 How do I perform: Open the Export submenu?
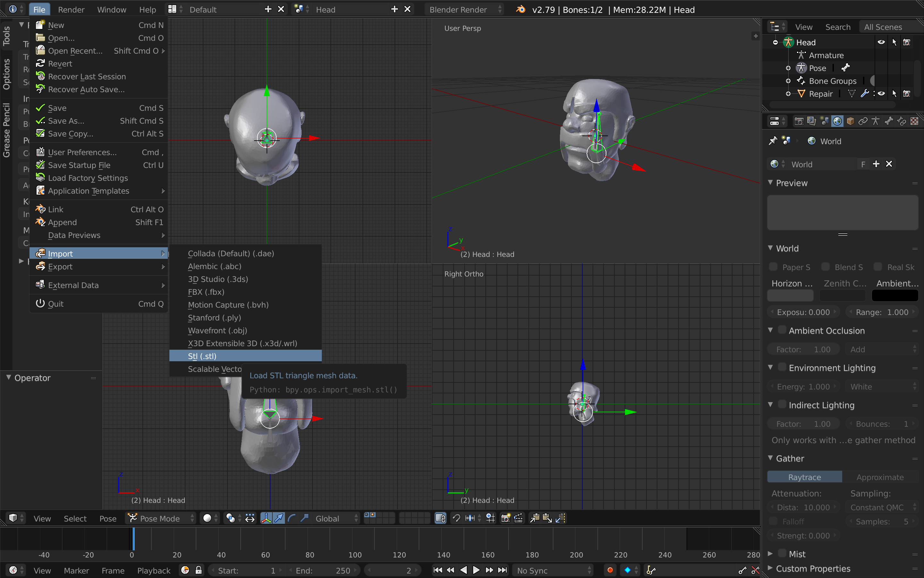tap(99, 267)
